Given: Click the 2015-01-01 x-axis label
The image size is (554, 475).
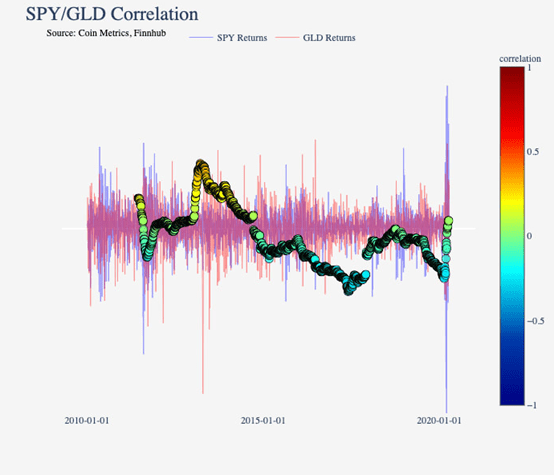Looking at the screenshot, I should pos(263,421).
